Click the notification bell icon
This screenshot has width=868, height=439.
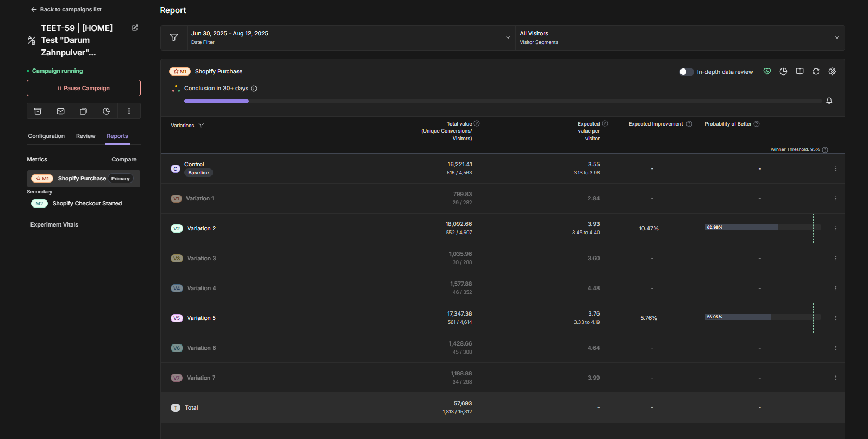[x=829, y=101]
